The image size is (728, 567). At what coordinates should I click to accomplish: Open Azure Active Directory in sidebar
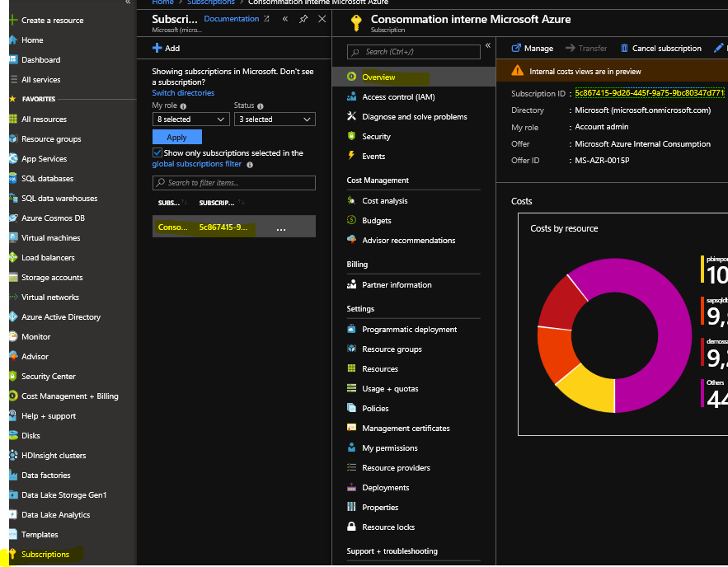(61, 317)
